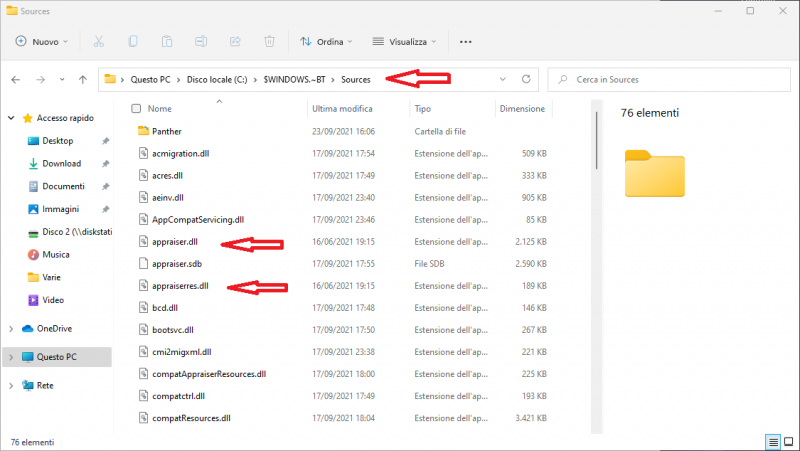Open the three-dot more options menu
The width and height of the screenshot is (800, 451).
465,42
